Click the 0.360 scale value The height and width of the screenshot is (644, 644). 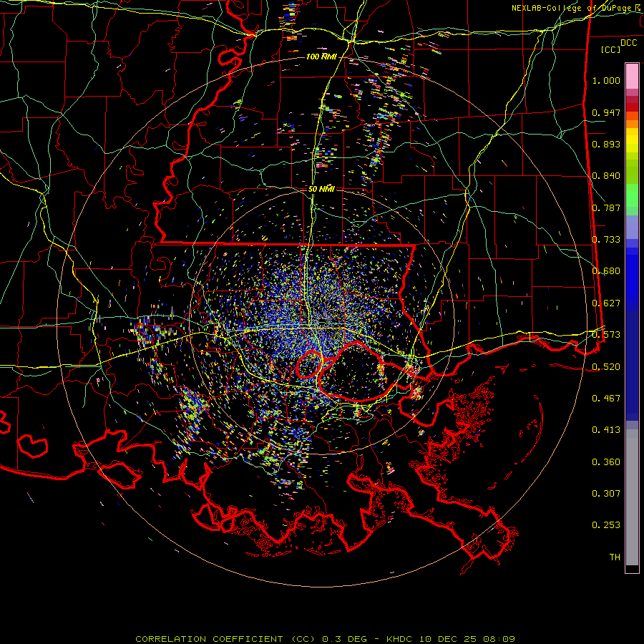606,462
